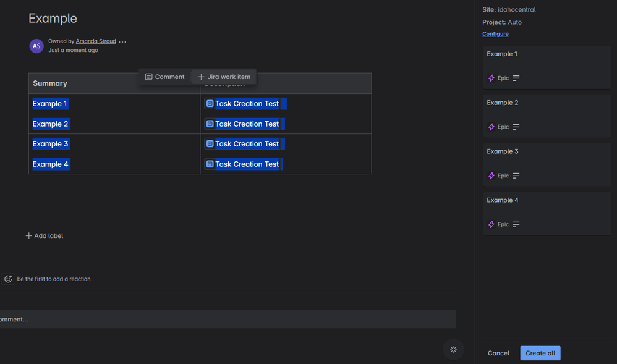Viewport: 617px width, 364px height.
Task: Open description lines icon on Example 4 card
Action: (516, 224)
